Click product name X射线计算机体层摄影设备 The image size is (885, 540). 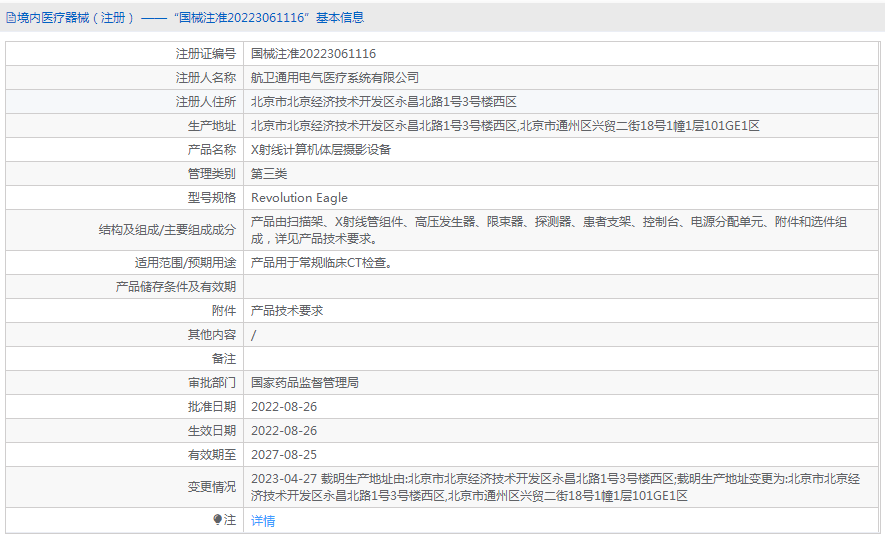tap(321, 150)
